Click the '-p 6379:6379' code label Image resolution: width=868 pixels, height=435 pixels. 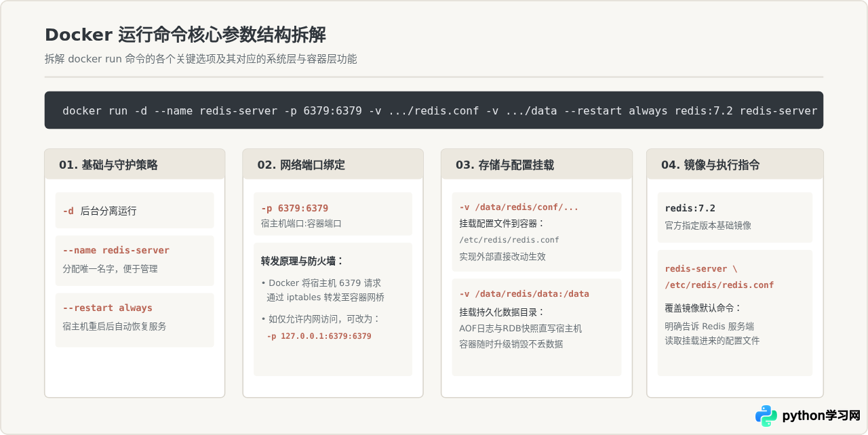pos(294,208)
